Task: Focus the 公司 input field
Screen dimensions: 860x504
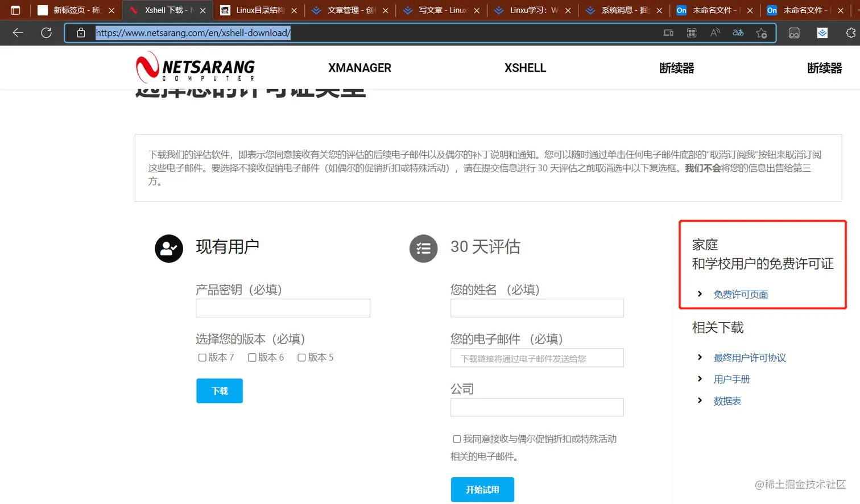Action: point(537,407)
